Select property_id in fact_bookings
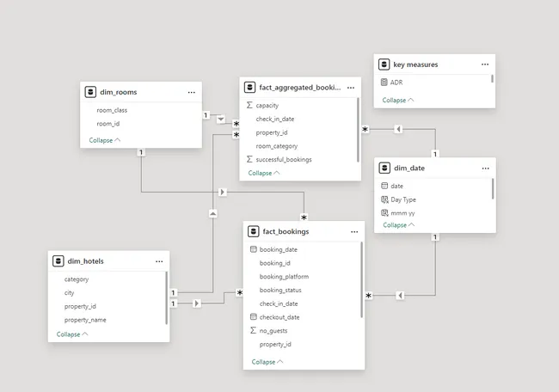The image size is (559, 392). point(275,344)
